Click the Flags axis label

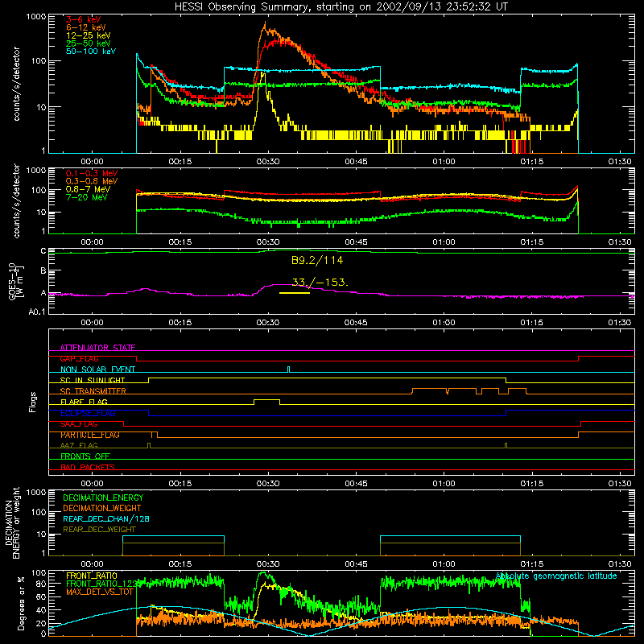pos(33,402)
